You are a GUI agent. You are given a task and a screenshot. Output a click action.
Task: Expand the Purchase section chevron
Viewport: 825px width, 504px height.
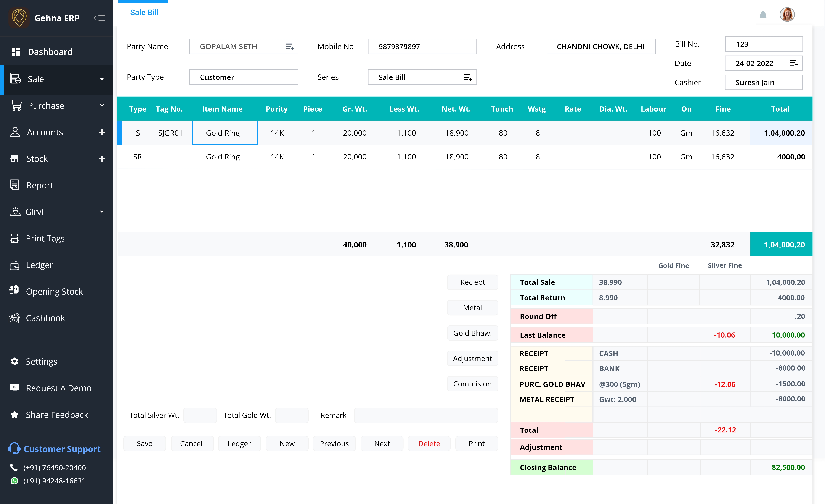[102, 105]
